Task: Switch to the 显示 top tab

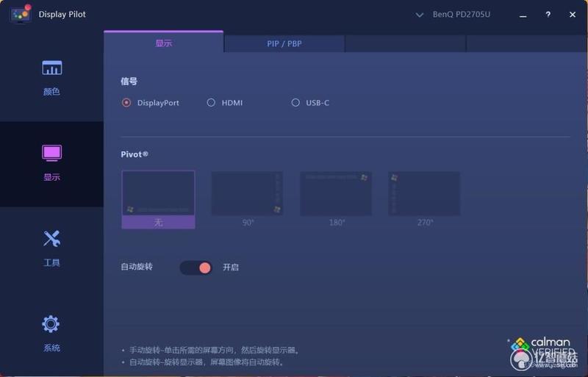Action: [163, 43]
